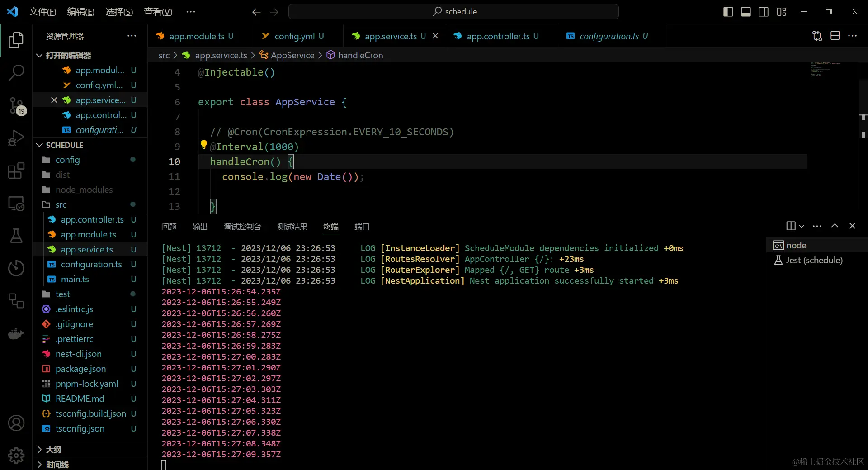Open terminal panel more actions ellipsis
The height and width of the screenshot is (470, 868).
coord(817,226)
